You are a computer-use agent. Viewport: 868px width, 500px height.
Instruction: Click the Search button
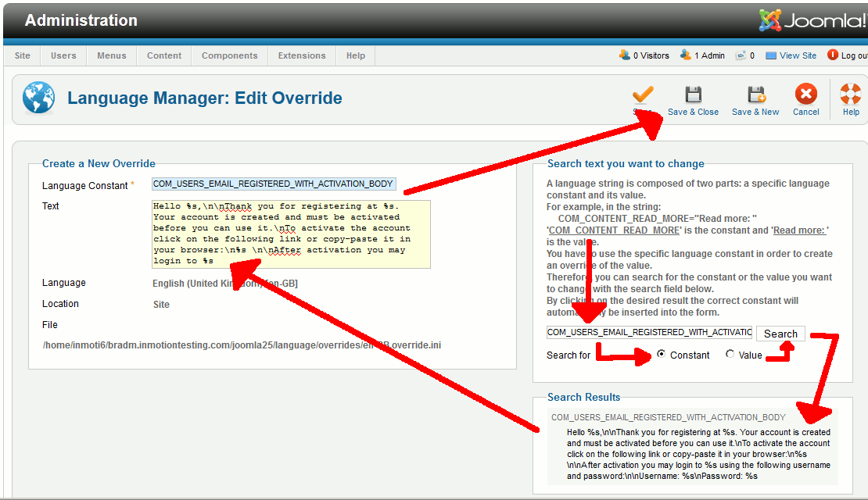(x=780, y=334)
